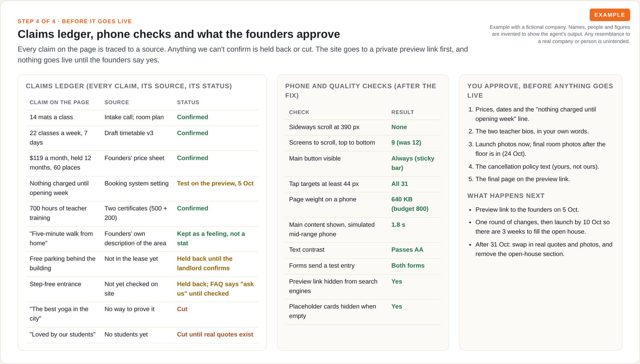640x364 pixels.
Task: Select '22 classes a week, 7 days' claim
Action: (x=58, y=138)
